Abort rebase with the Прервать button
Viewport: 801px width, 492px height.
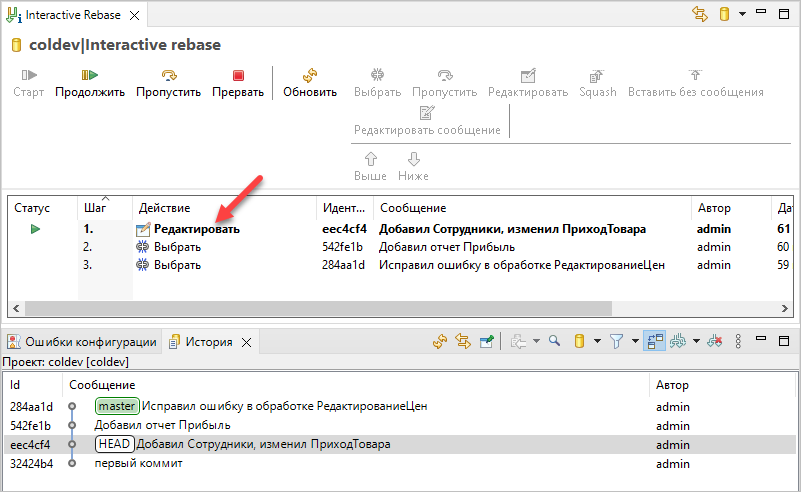237,82
